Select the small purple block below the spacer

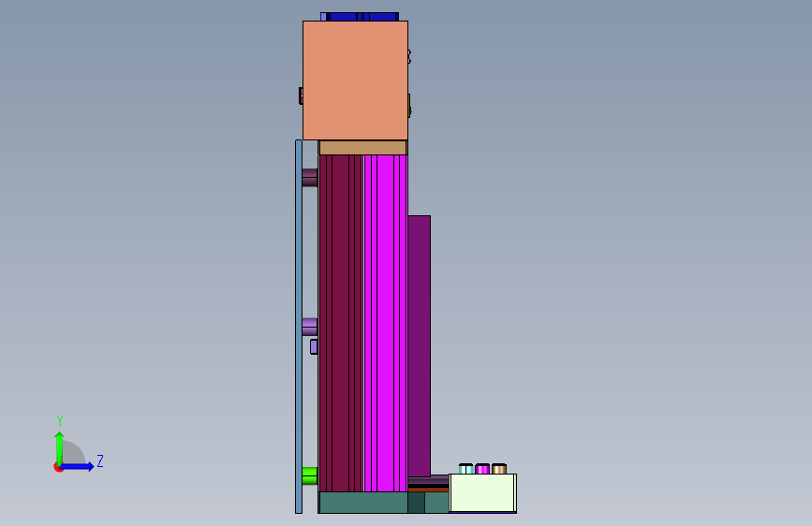[x=314, y=347]
